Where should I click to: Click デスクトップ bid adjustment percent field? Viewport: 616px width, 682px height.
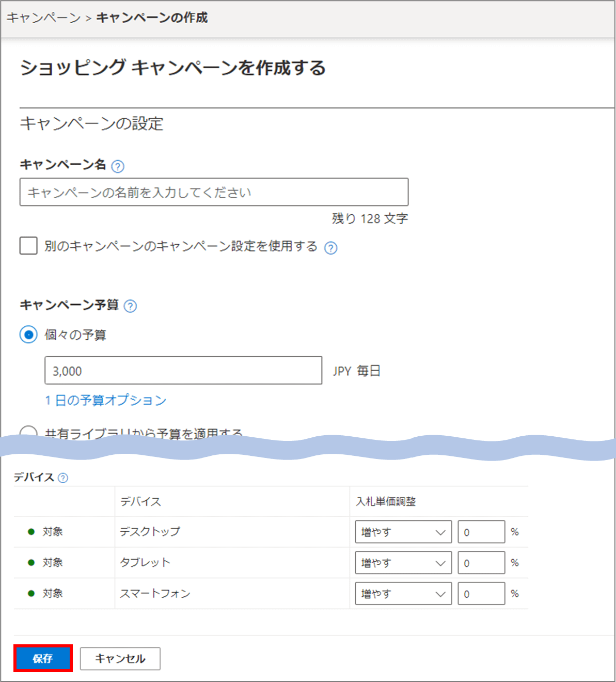tap(481, 532)
